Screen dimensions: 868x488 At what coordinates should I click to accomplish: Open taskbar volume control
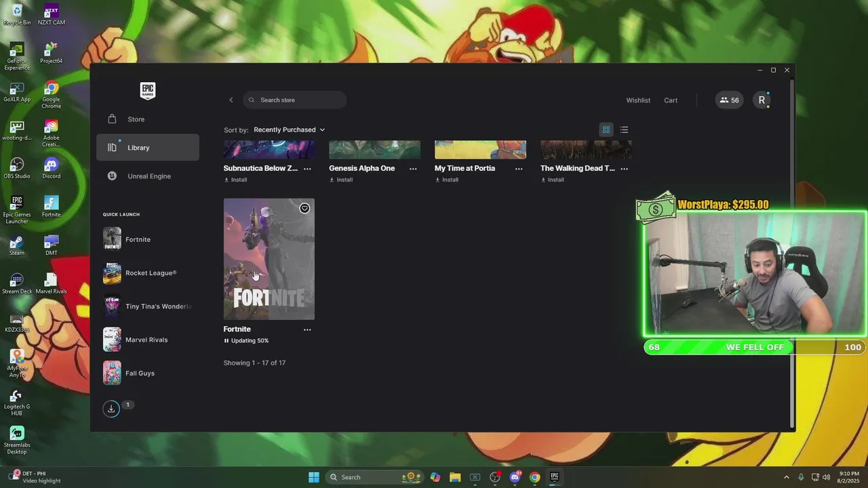(x=827, y=477)
